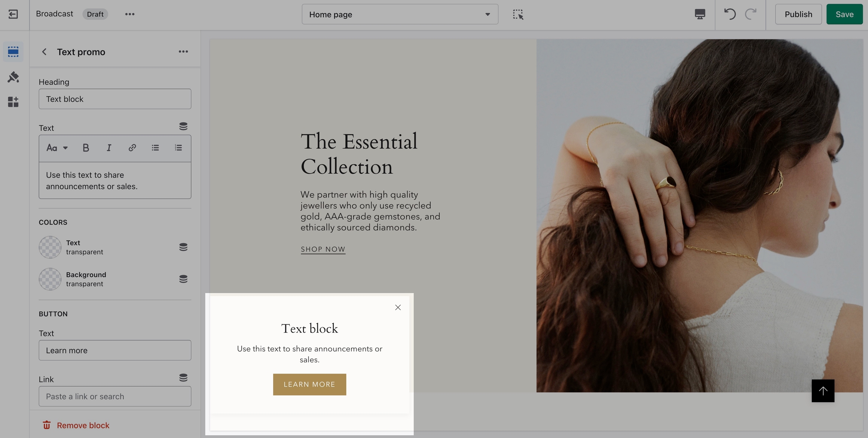
Task: Click the exit editor icon
Action: [13, 14]
